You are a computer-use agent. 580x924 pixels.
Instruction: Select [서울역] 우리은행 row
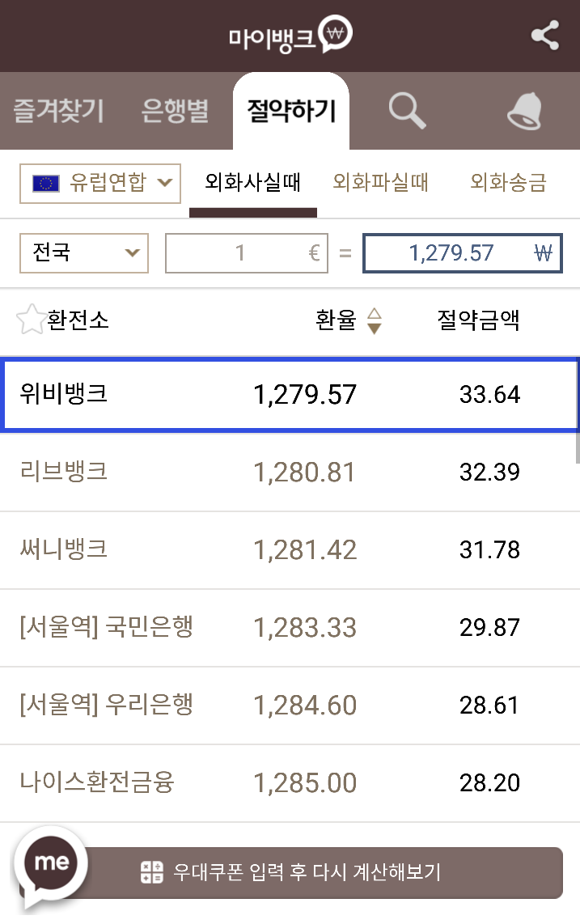290,706
